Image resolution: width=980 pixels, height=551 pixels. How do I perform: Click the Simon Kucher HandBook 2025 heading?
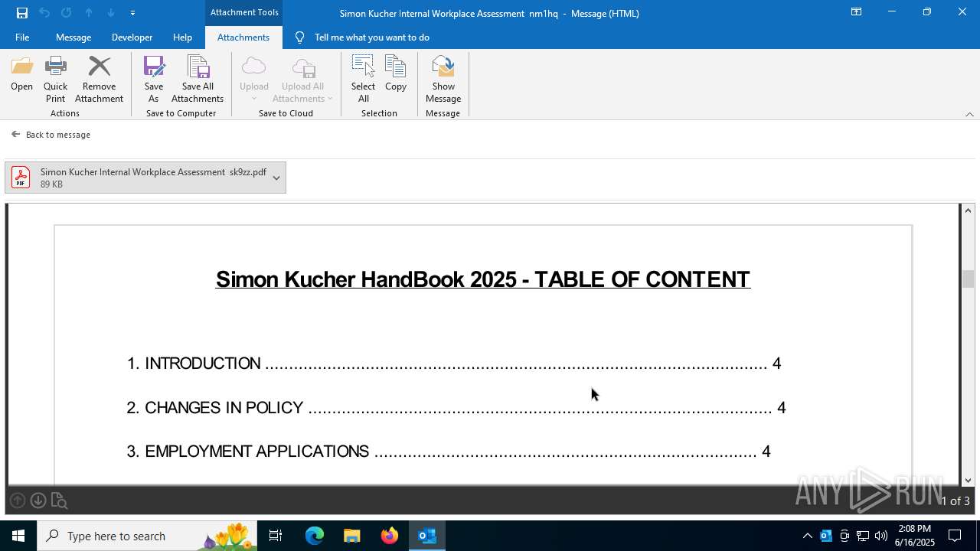(483, 279)
